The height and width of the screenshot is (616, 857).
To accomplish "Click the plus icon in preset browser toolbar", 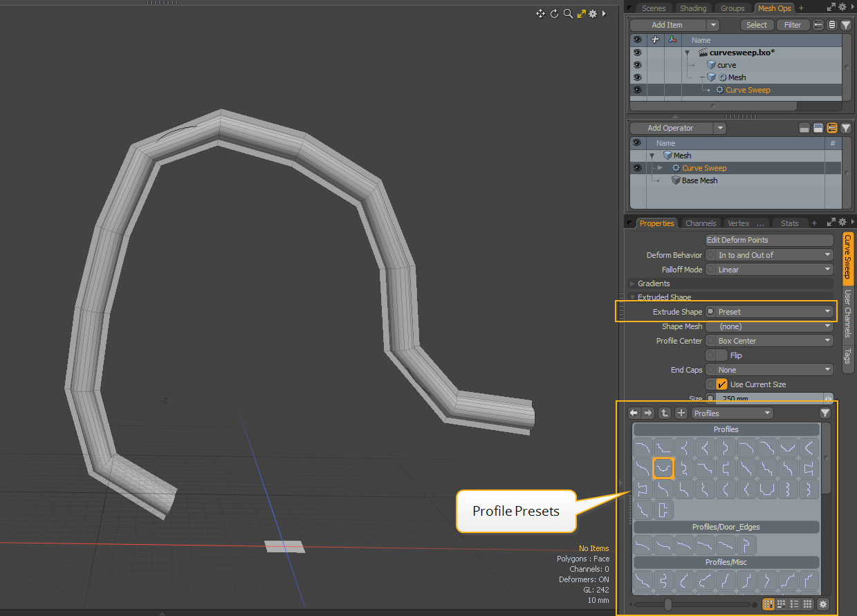I will (681, 413).
